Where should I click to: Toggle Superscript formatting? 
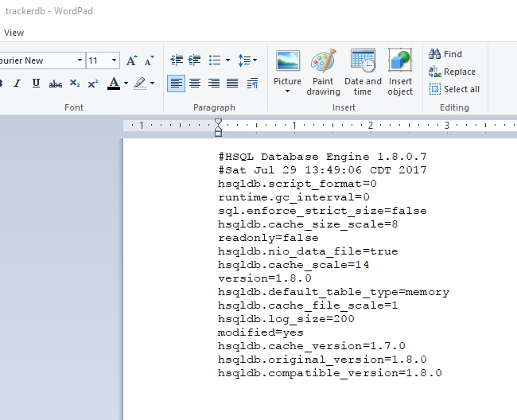coord(93,84)
